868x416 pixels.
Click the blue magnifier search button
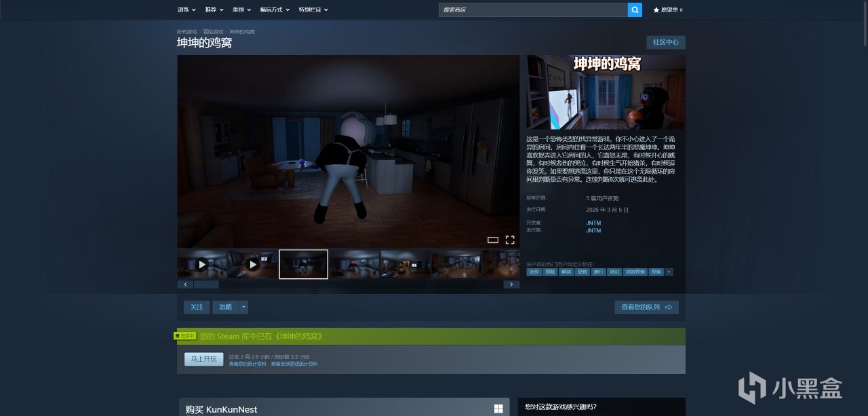pyautogui.click(x=635, y=10)
